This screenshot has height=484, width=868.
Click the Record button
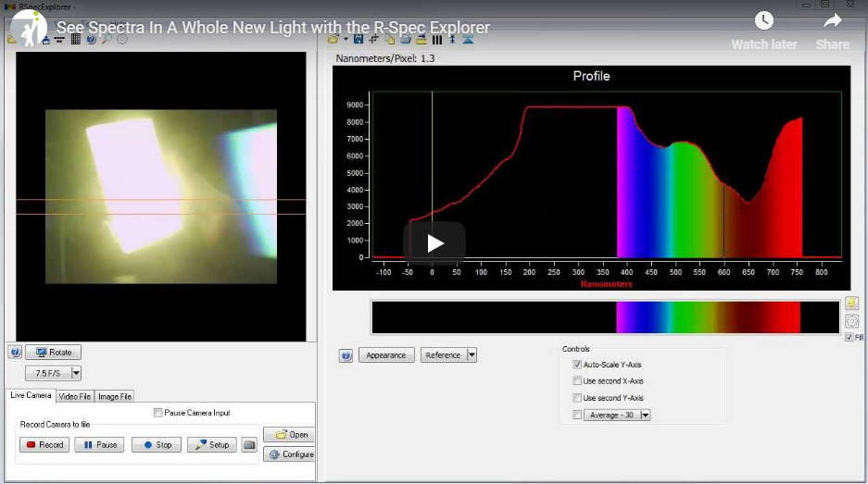(x=44, y=445)
